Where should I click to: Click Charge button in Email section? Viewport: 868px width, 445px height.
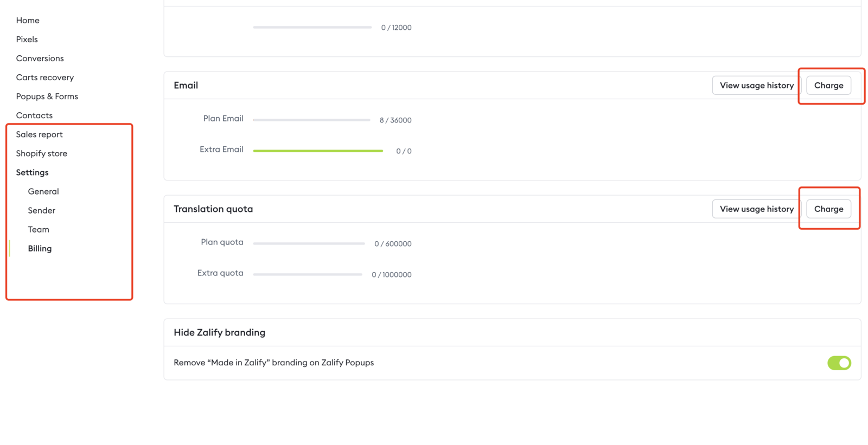[828, 86]
